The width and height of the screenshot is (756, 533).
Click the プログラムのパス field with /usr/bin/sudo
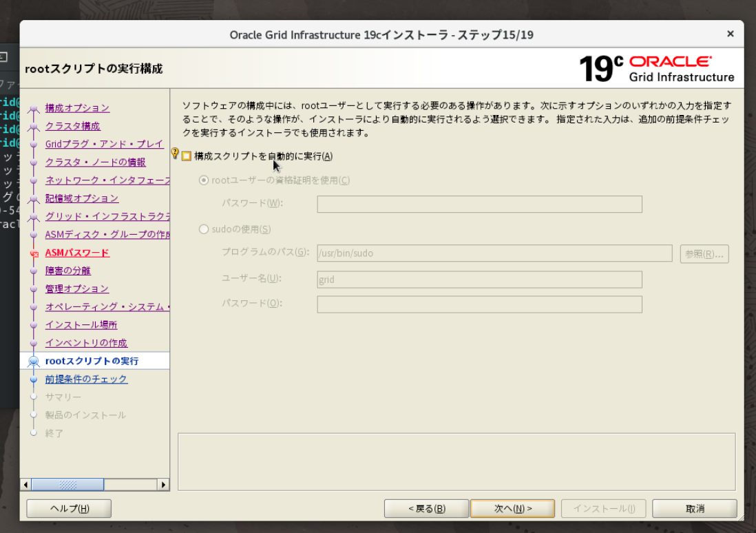(494, 253)
